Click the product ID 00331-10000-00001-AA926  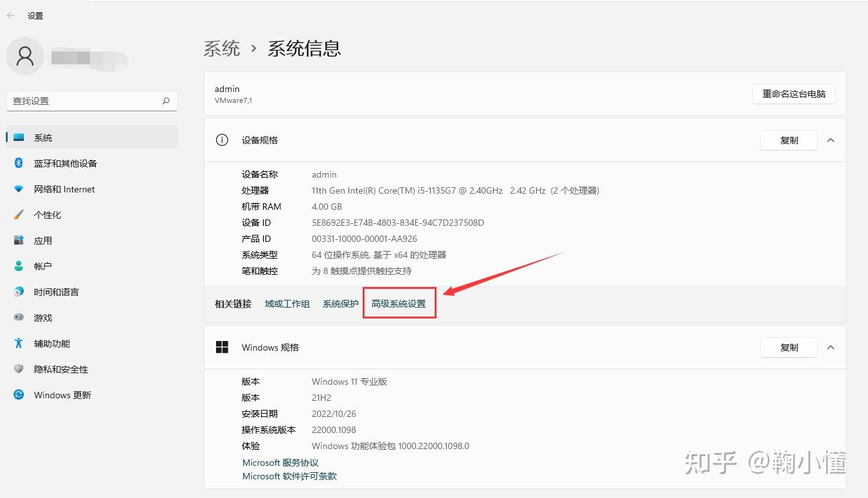coord(365,239)
